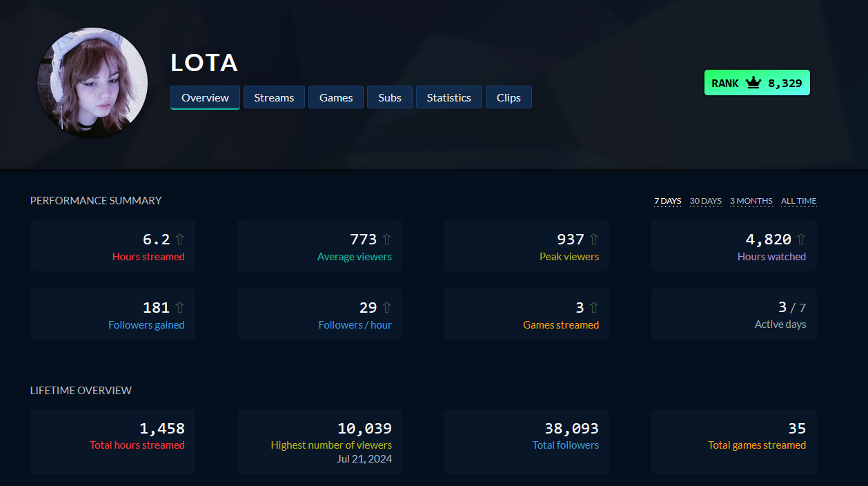View the Clips tab
This screenshot has width=868, height=486.
(509, 97)
